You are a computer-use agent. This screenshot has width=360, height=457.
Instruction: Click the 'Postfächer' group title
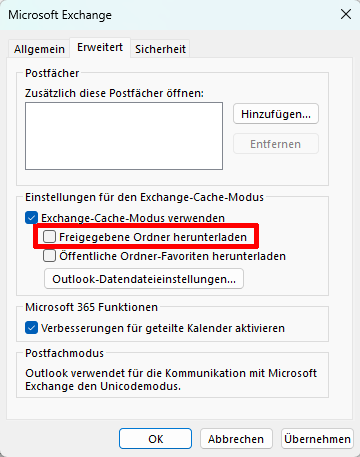point(52,73)
